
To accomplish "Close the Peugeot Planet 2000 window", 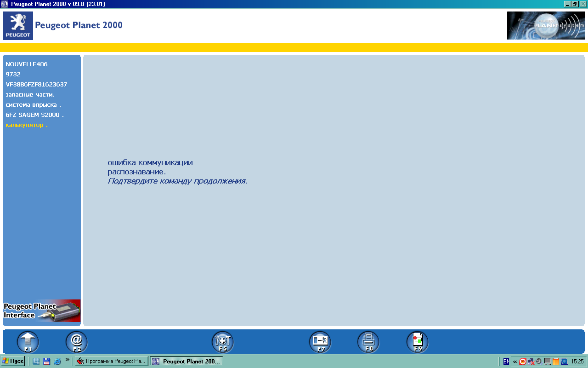I will coord(583,4).
